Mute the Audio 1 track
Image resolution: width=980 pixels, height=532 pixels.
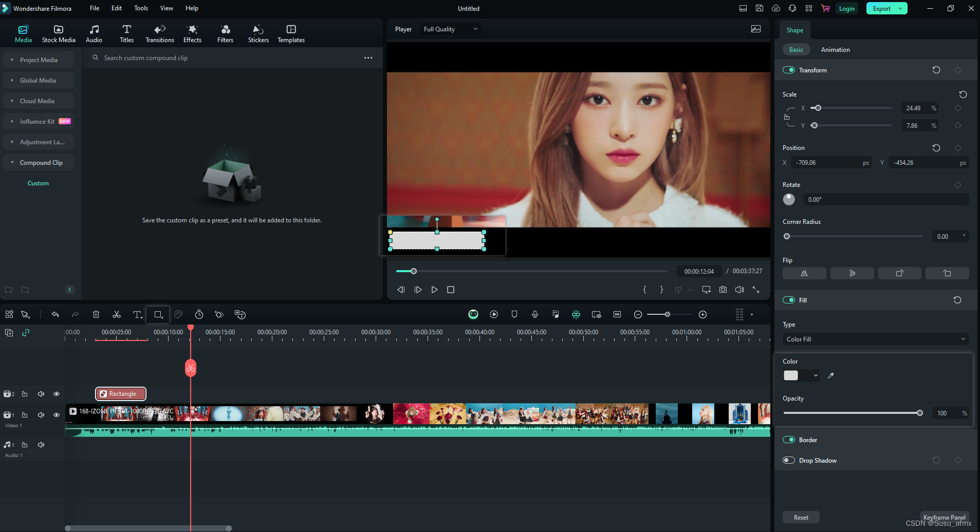(41, 445)
